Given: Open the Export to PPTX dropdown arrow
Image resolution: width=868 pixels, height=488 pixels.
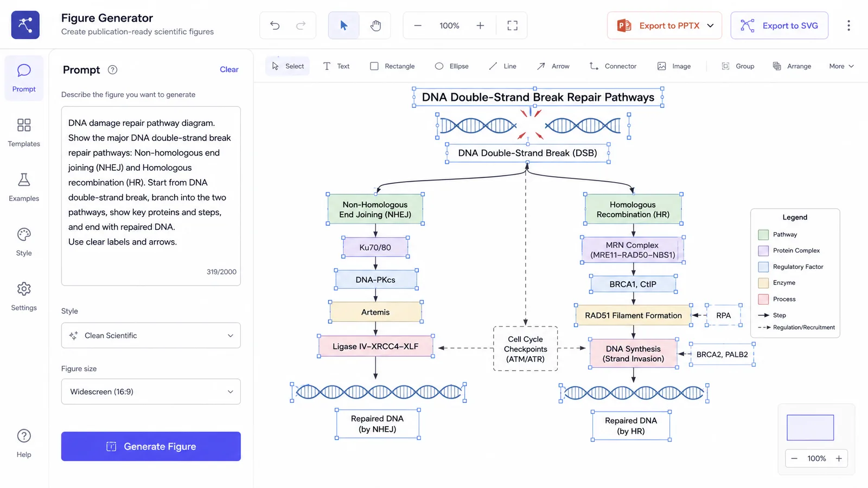Looking at the screenshot, I should [710, 25].
